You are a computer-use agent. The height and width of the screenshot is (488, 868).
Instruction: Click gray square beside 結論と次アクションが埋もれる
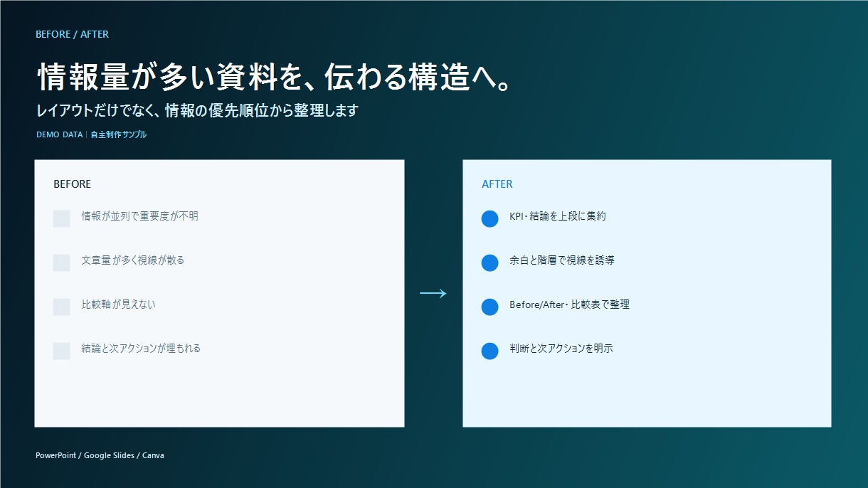coord(62,351)
